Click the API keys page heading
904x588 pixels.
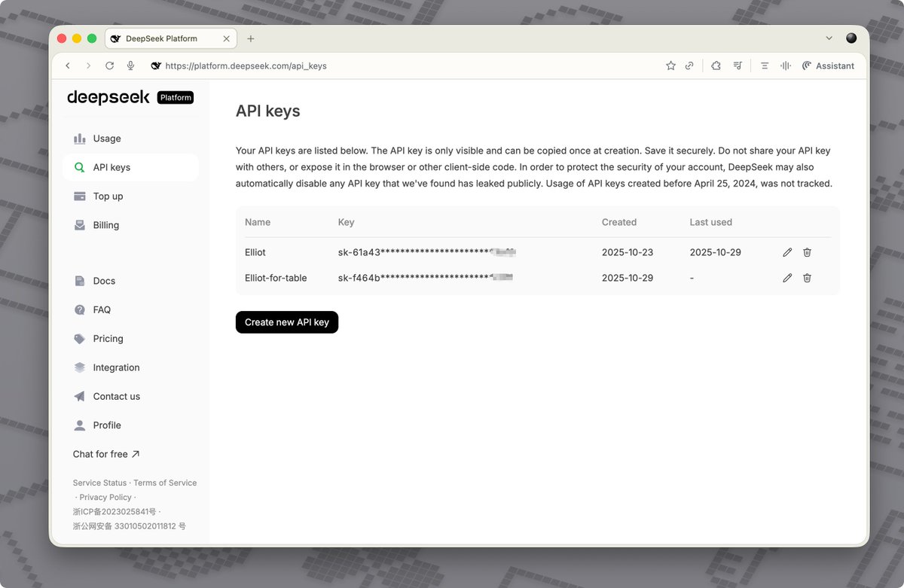point(268,111)
